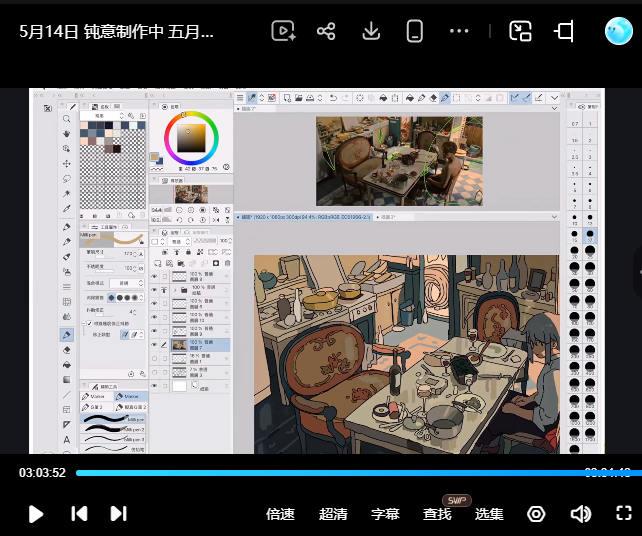Play the paused video
Viewport: 642px width, 536px height.
(x=36, y=514)
